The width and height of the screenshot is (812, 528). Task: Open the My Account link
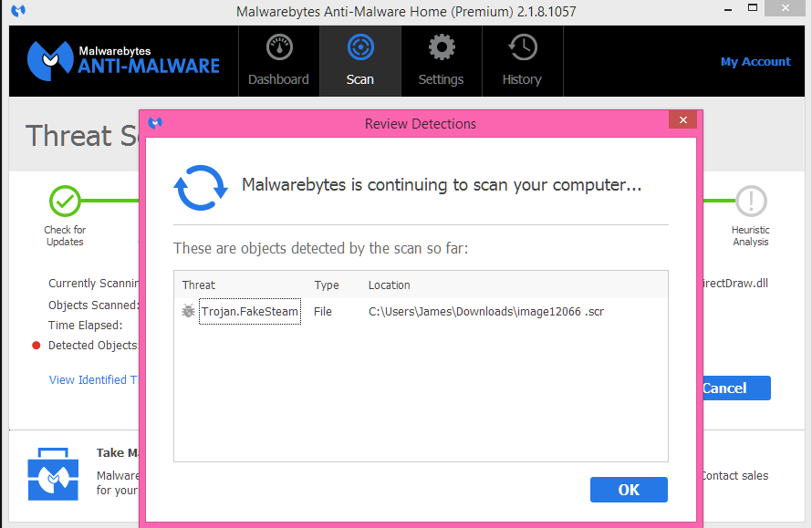pos(755,62)
